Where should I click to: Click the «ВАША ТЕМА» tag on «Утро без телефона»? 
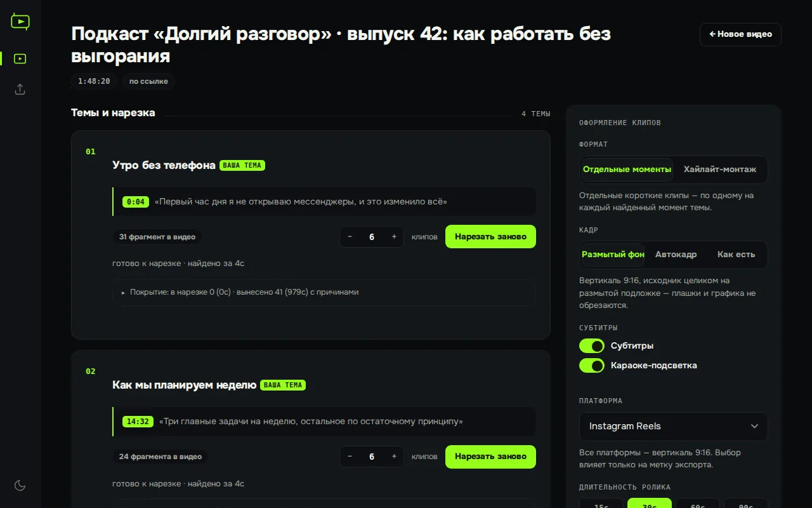point(242,165)
